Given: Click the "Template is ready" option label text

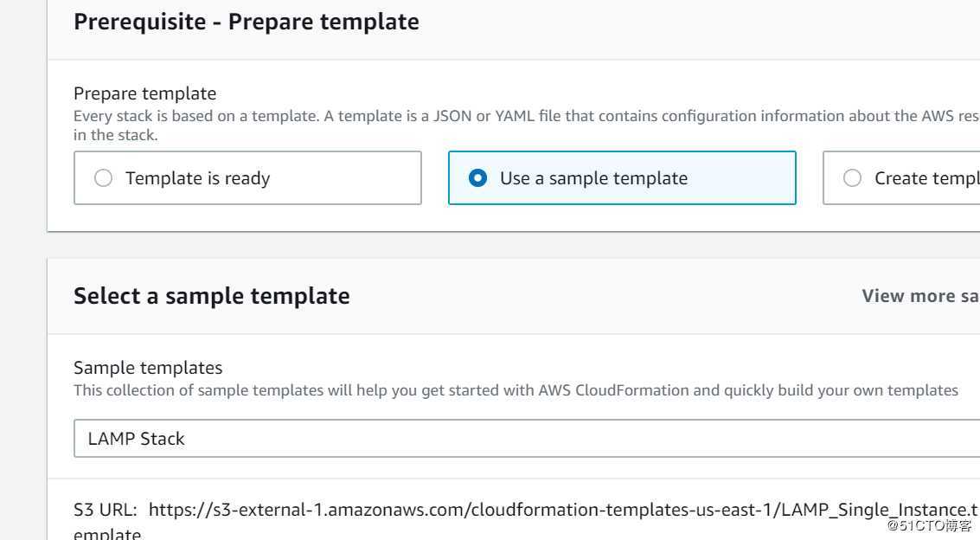Looking at the screenshot, I should coord(198,178).
